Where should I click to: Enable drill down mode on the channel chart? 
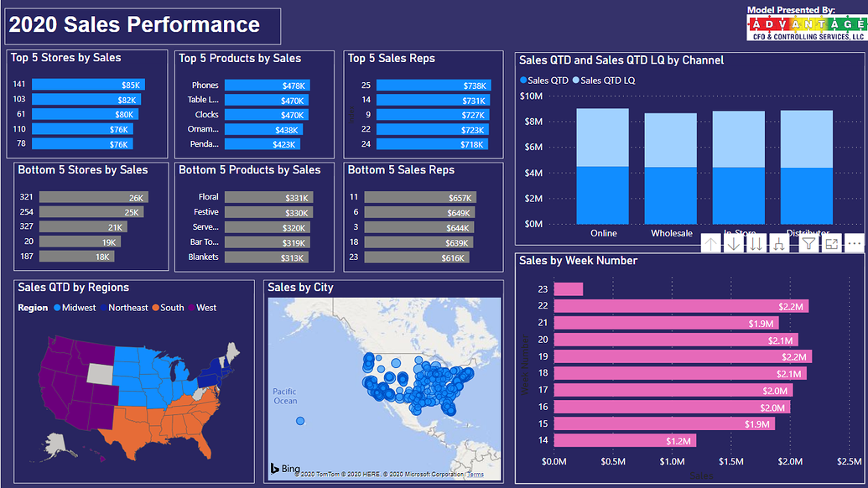point(734,243)
